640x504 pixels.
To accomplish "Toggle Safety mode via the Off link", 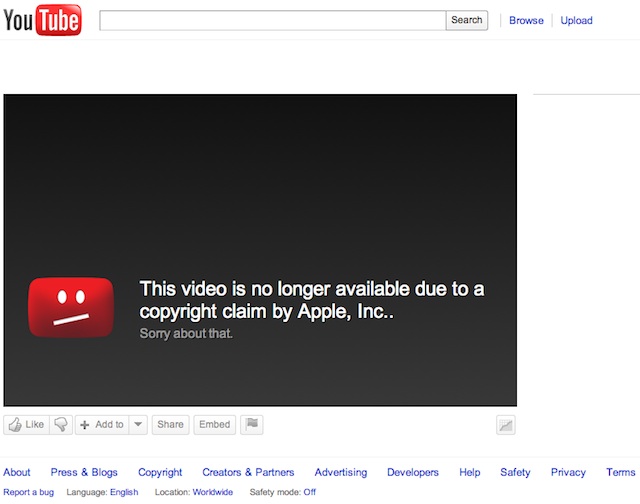I will (310, 492).
